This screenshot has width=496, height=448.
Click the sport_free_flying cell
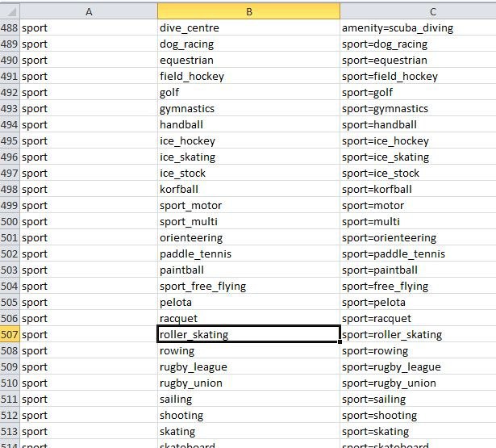pyautogui.click(x=249, y=286)
